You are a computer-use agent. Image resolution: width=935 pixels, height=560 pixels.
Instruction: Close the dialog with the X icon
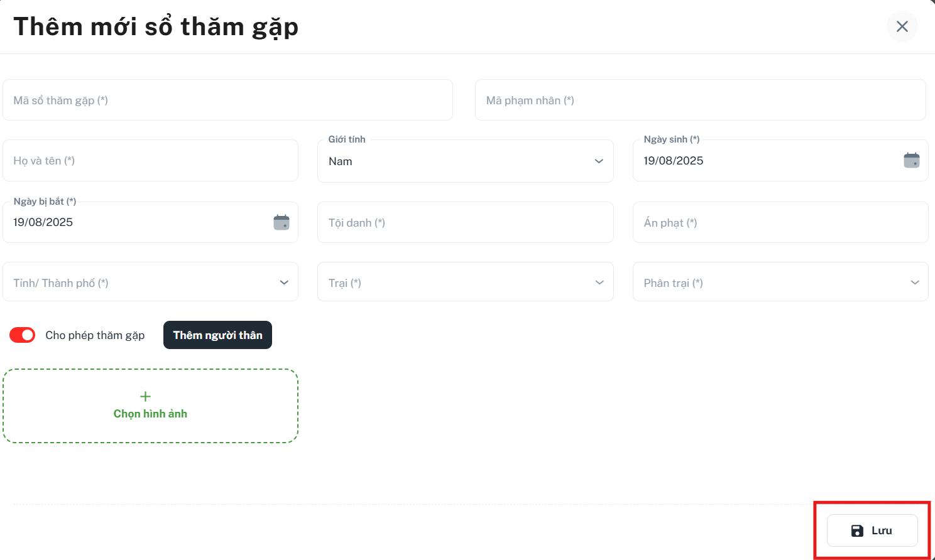coord(902,26)
